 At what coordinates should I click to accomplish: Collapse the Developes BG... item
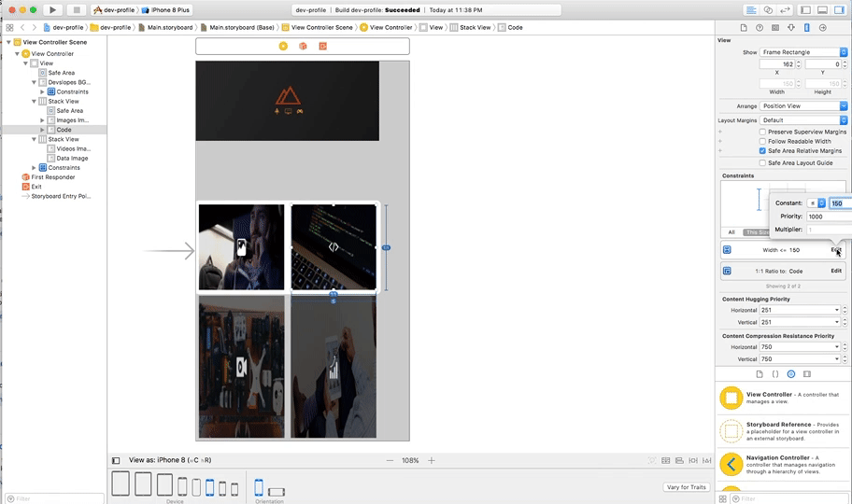coord(35,82)
